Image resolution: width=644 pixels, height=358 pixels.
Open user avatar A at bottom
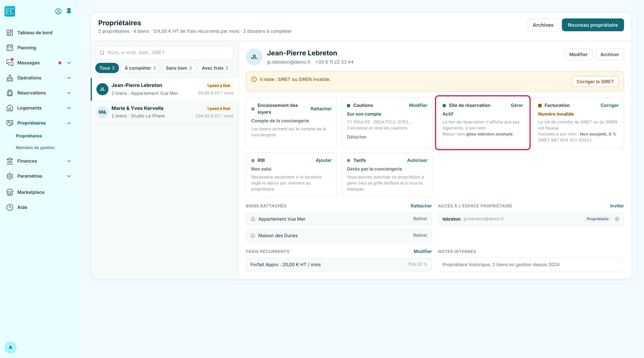point(11,347)
